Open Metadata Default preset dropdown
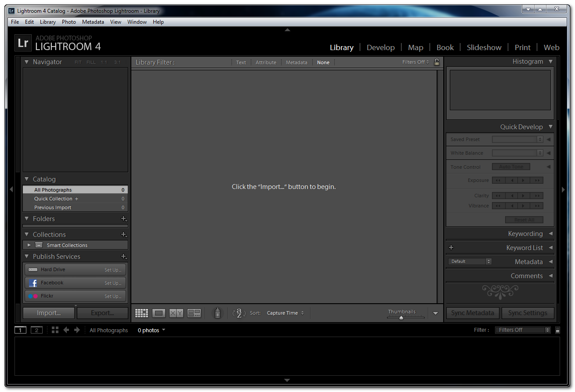This screenshot has width=575, height=392. pos(470,261)
